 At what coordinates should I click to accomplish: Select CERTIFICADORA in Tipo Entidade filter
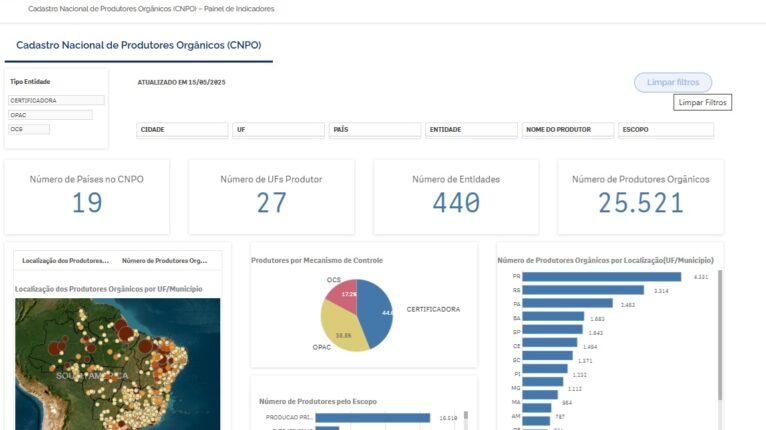[57, 101]
